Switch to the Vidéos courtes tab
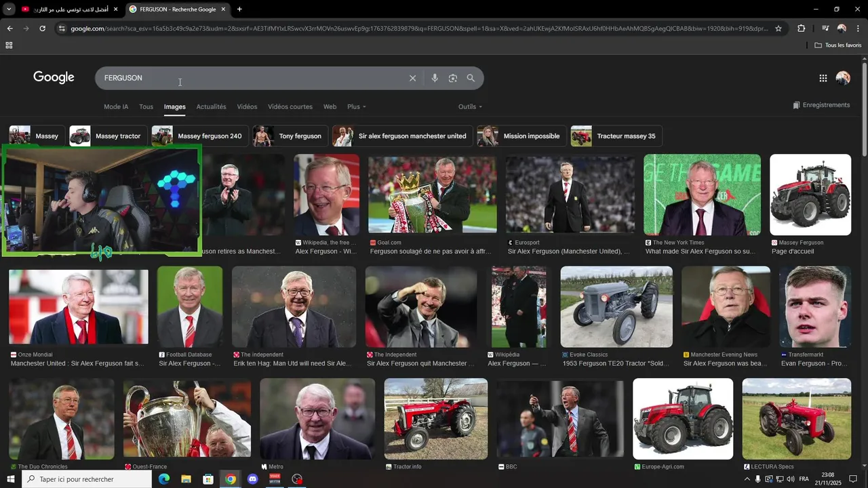The width and height of the screenshot is (868, 488). pyautogui.click(x=290, y=106)
